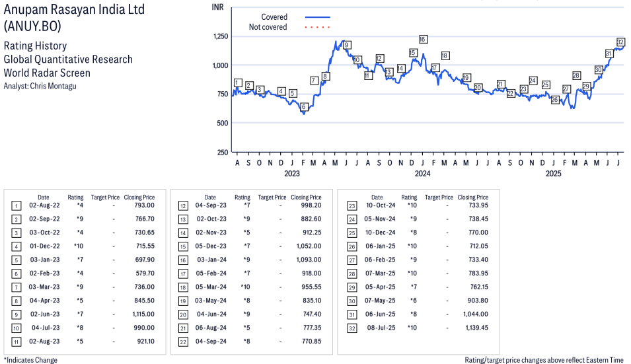Click the boxed number 1 in the rating table

click(x=16, y=206)
